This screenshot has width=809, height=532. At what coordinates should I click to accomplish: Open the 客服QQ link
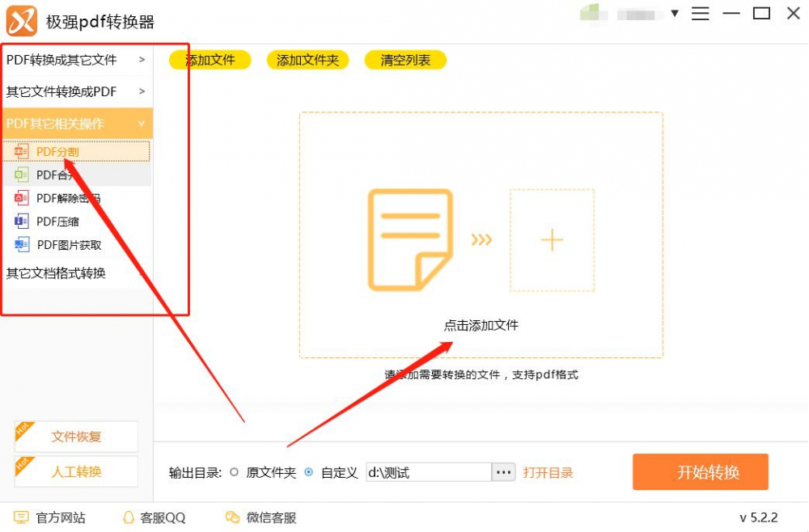(x=163, y=517)
